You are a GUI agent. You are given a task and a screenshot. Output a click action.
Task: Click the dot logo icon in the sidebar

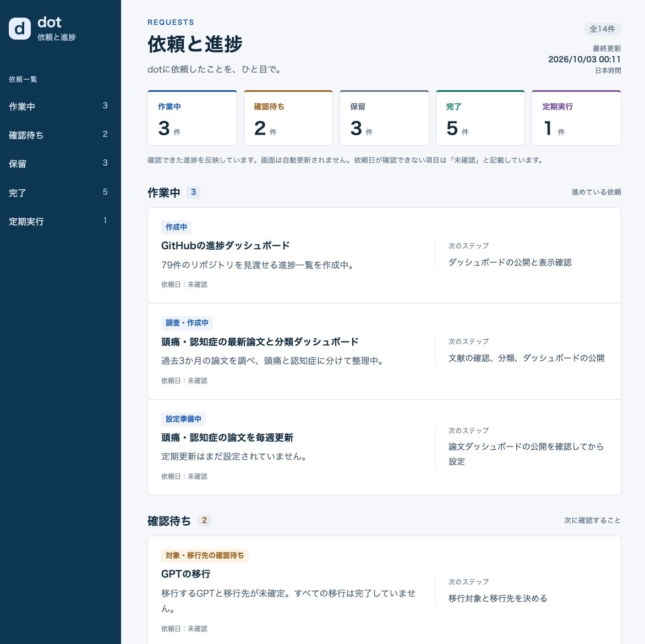[20, 29]
